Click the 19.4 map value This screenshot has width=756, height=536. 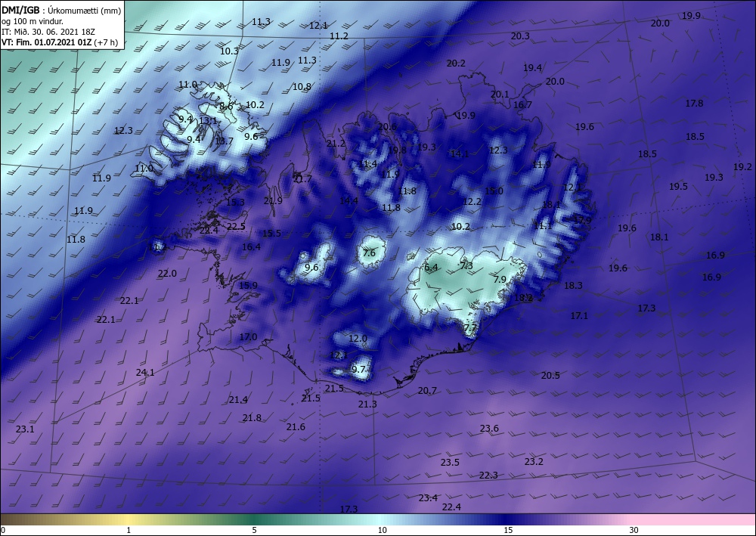(532, 68)
